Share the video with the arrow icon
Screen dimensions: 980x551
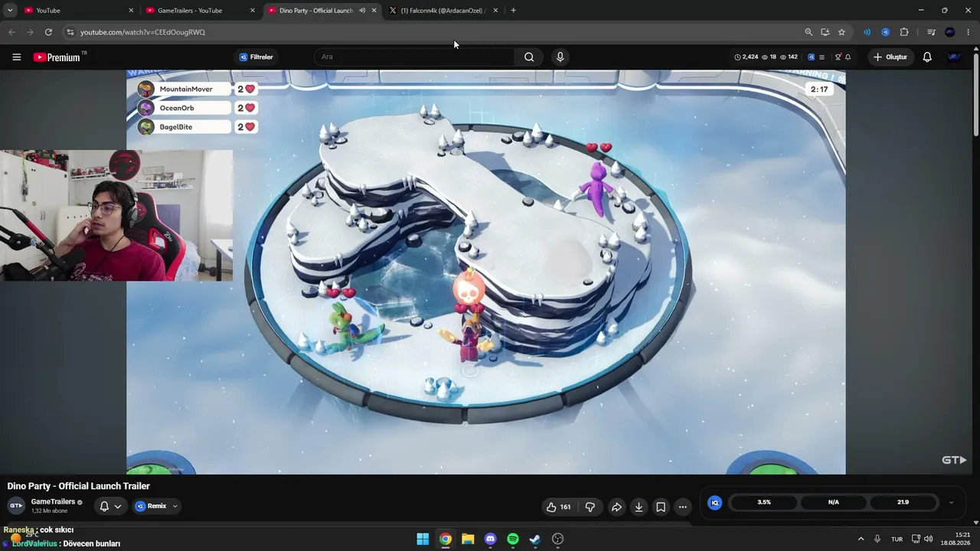click(616, 507)
